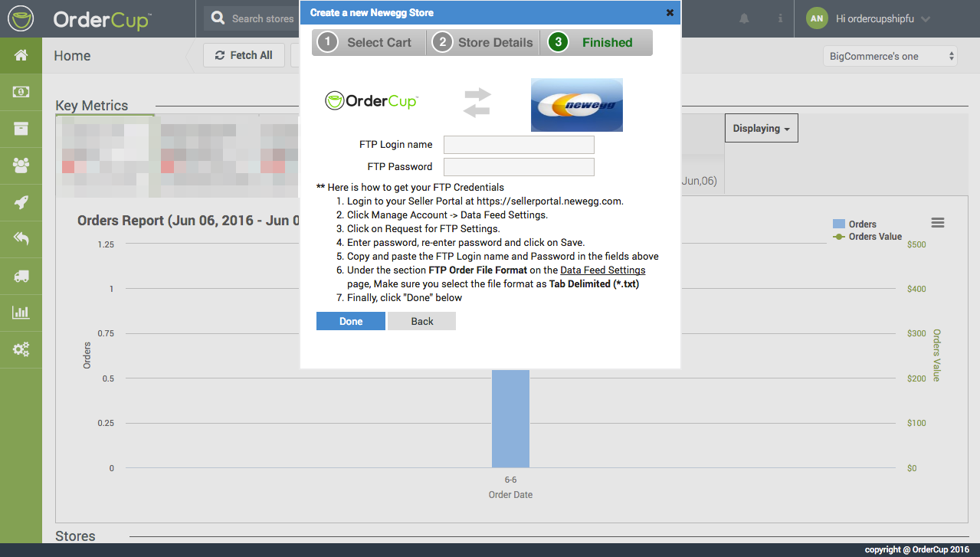980x557 pixels.
Task: Click the Stores section heading
Action: click(75, 536)
